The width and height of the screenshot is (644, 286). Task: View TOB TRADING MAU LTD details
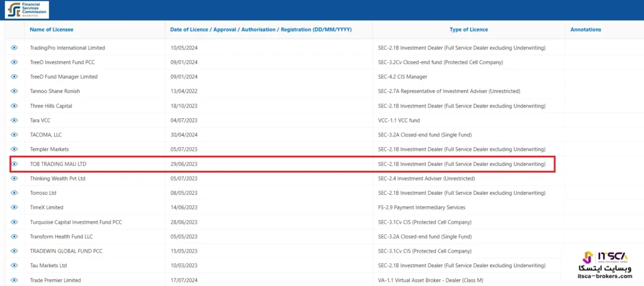pyautogui.click(x=14, y=163)
